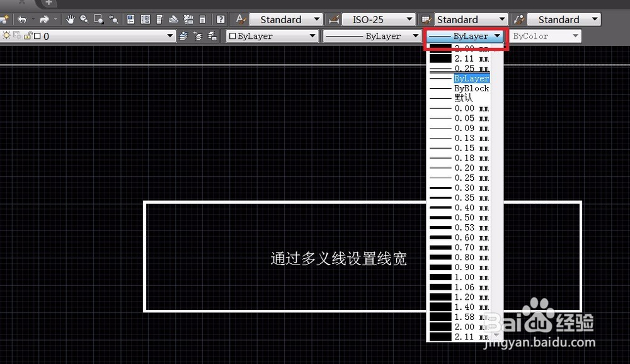Choose 0.30 mm lineweight
The image size is (630, 364).
click(460, 188)
